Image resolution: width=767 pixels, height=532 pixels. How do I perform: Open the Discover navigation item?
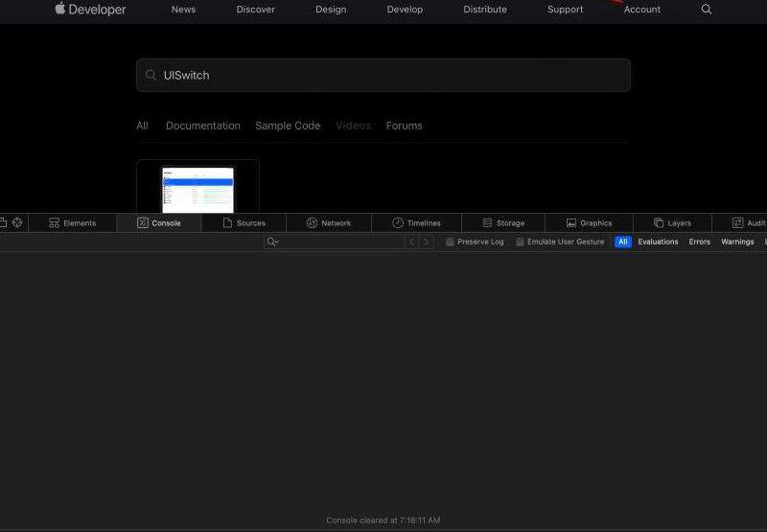pyautogui.click(x=255, y=10)
